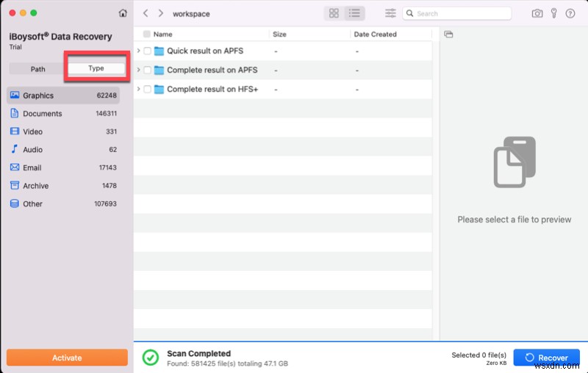This screenshot has width=588, height=373.
Task: Select the Email category
Action: coord(63,167)
